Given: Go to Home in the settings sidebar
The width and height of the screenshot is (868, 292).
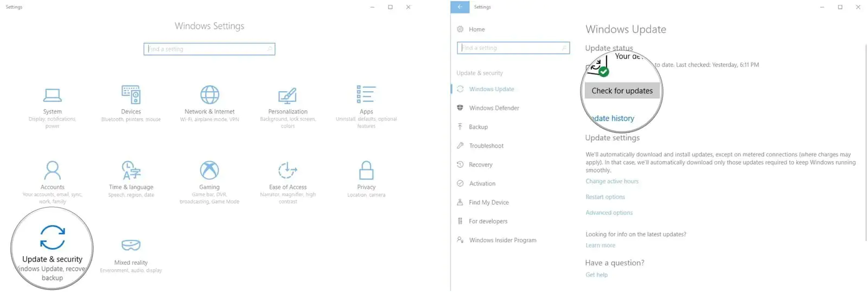Looking at the screenshot, I should tap(477, 29).
